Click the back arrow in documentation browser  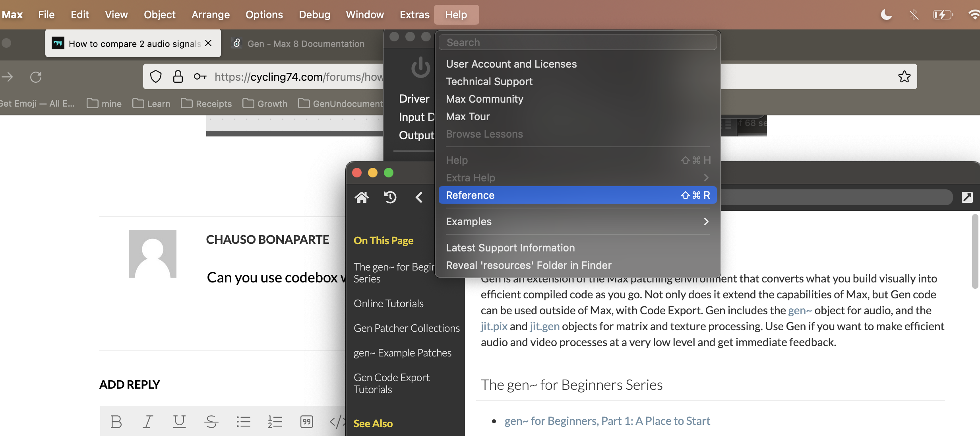tap(419, 197)
